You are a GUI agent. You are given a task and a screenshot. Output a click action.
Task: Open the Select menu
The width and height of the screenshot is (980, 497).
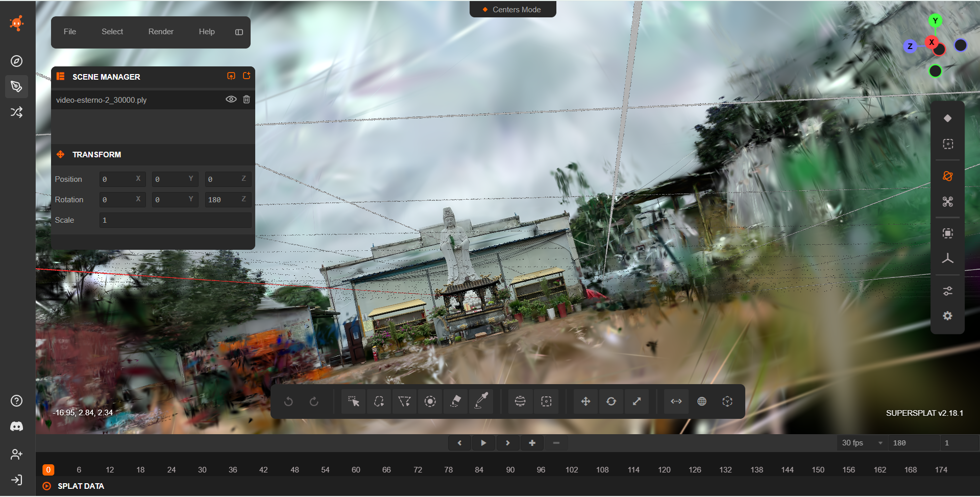112,32
